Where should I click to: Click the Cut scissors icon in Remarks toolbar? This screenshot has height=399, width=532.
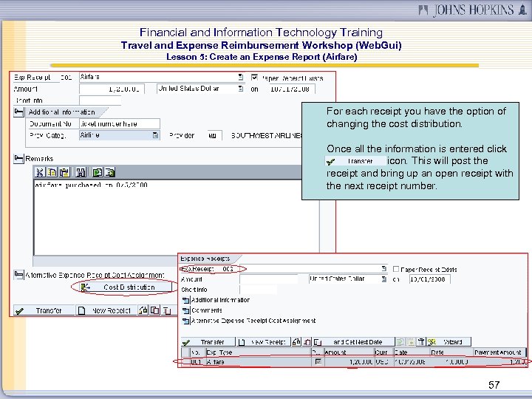click(40, 172)
